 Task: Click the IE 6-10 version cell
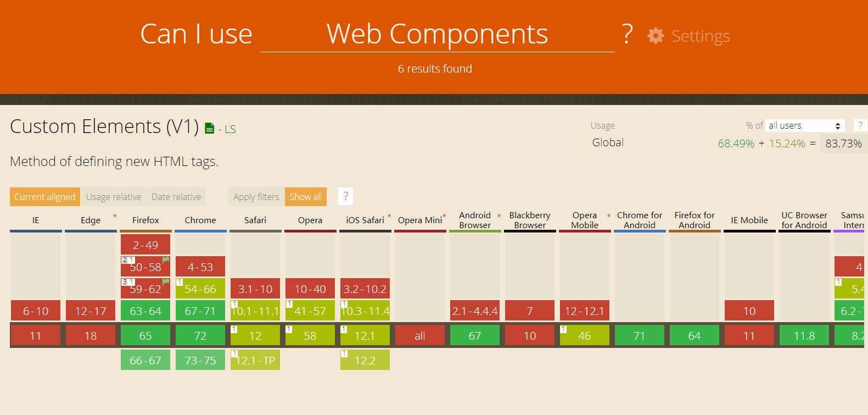(x=36, y=311)
